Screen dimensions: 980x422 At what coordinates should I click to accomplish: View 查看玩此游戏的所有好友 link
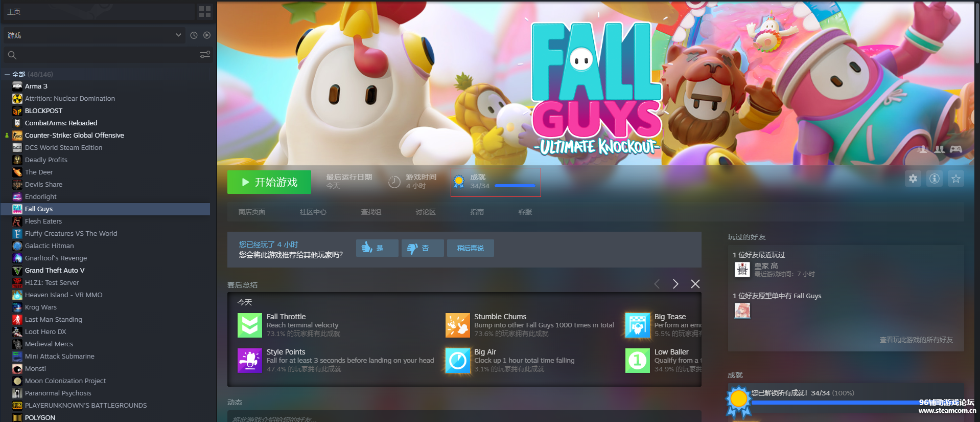pyautogui.click(x=916, y=340)
